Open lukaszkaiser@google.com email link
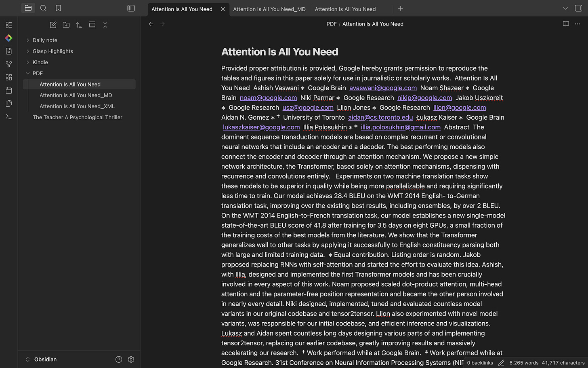The height and width of the screenshot is (368, 588). click(261, 127)
